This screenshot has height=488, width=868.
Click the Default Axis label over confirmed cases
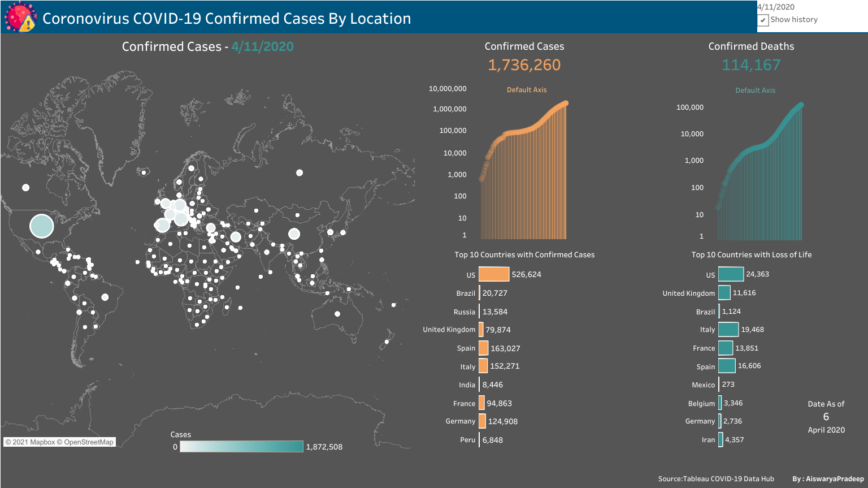[x=527, y=90]
